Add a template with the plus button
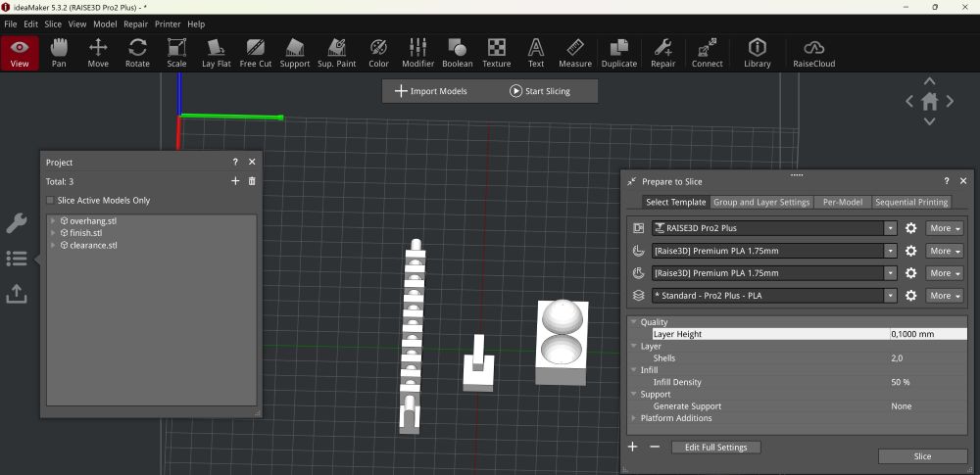This screenshot has width=980, height=475. [632, 447]
